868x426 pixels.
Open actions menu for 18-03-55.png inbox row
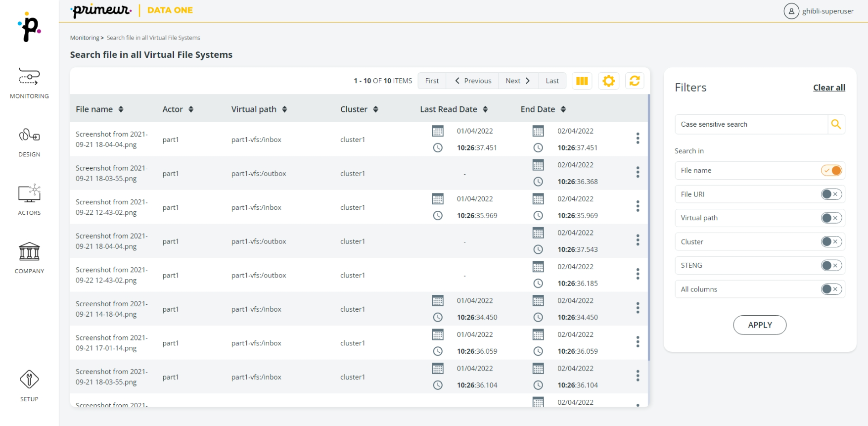[x=638, y=376]
